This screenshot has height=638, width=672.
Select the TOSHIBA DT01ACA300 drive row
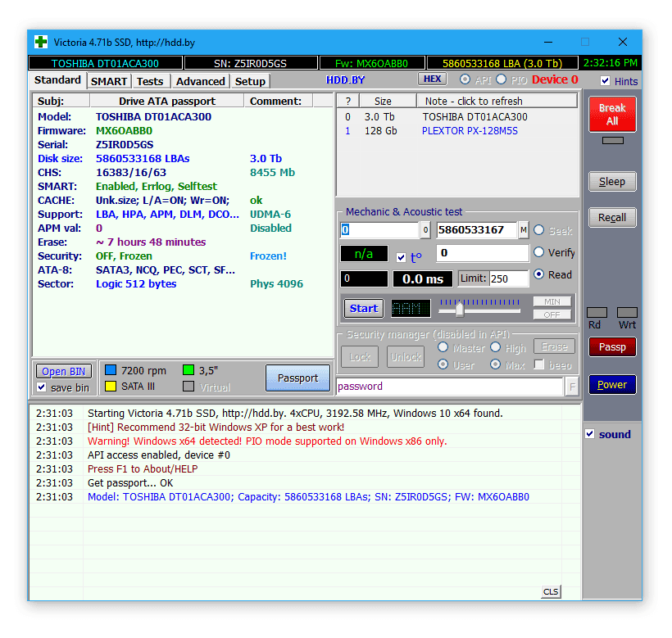(456, 117)
